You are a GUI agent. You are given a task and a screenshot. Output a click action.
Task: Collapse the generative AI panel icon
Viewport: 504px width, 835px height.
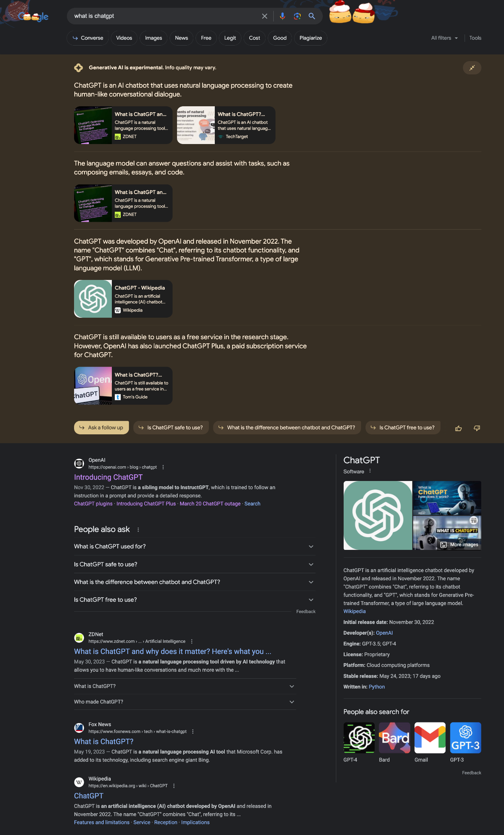[472, 68]
